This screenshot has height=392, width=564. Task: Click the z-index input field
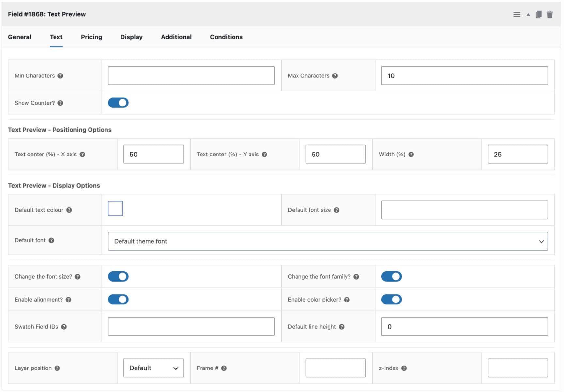518,368
